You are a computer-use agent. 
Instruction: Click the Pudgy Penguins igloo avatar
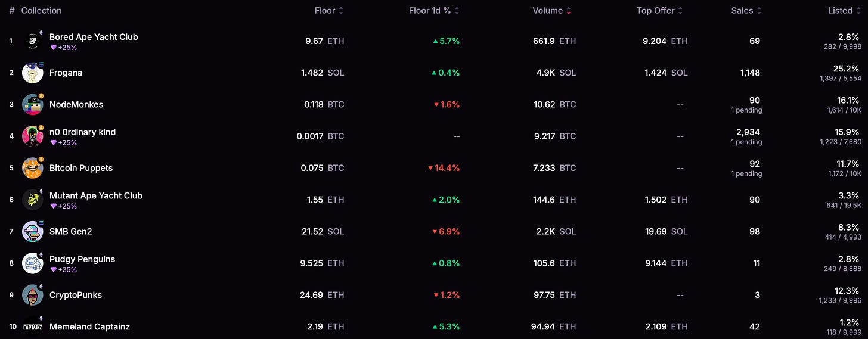[x=33, y=263]
